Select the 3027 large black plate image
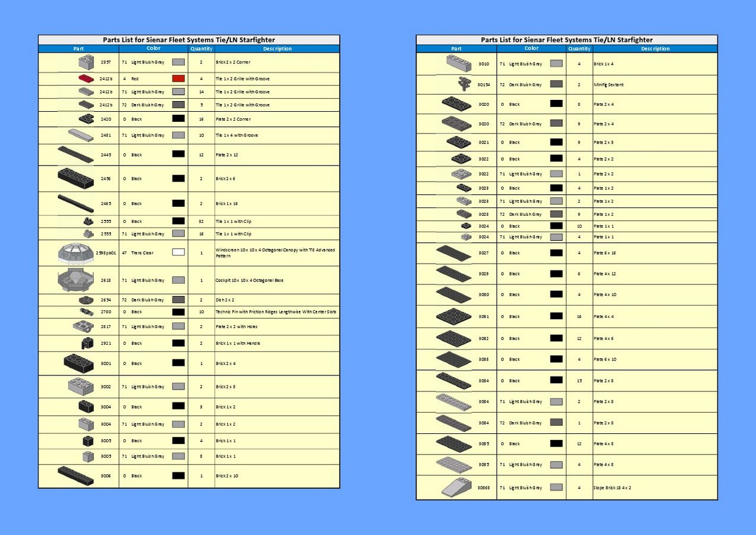The image size is (756, 535). coord(454,253)
